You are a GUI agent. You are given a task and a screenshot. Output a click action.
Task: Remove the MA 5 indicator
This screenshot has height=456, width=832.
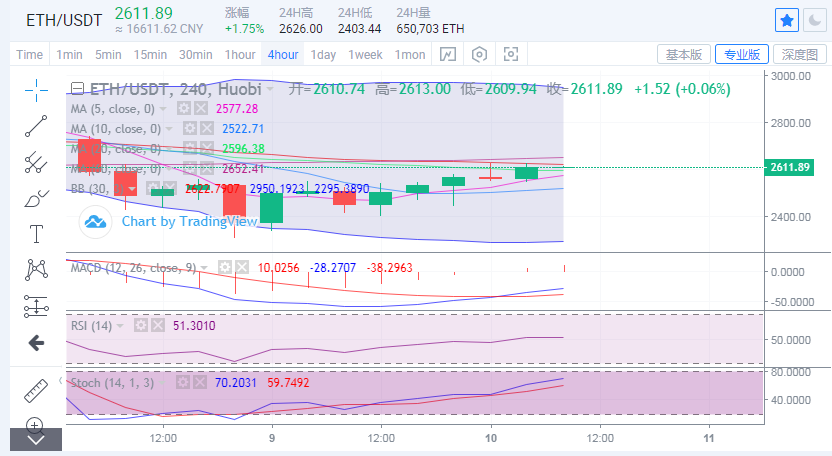201,109
